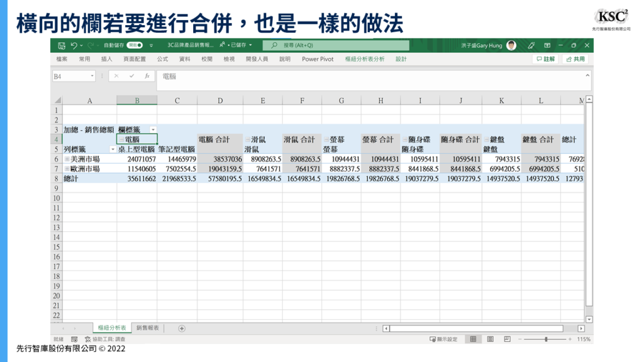Click the add new sheet plus icon
The image size is (644, 362).
coord(182,328)
